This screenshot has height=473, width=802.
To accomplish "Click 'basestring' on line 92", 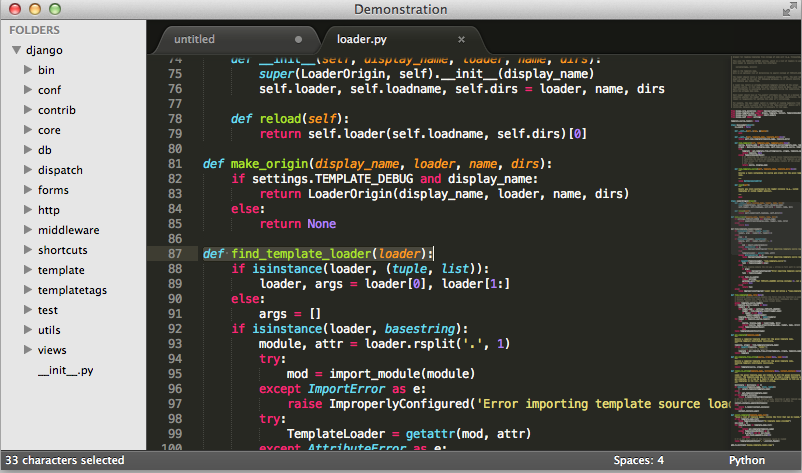I will click(420, 328).
